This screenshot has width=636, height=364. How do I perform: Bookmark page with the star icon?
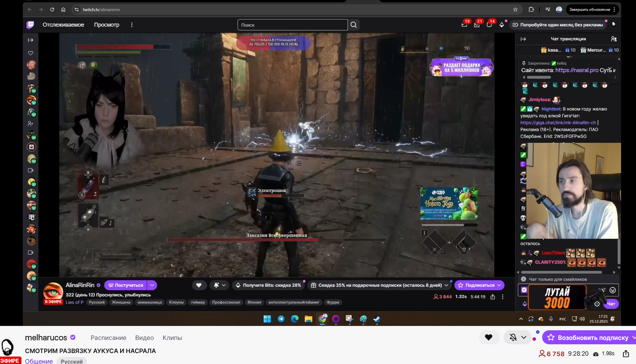tap(515, 10)
